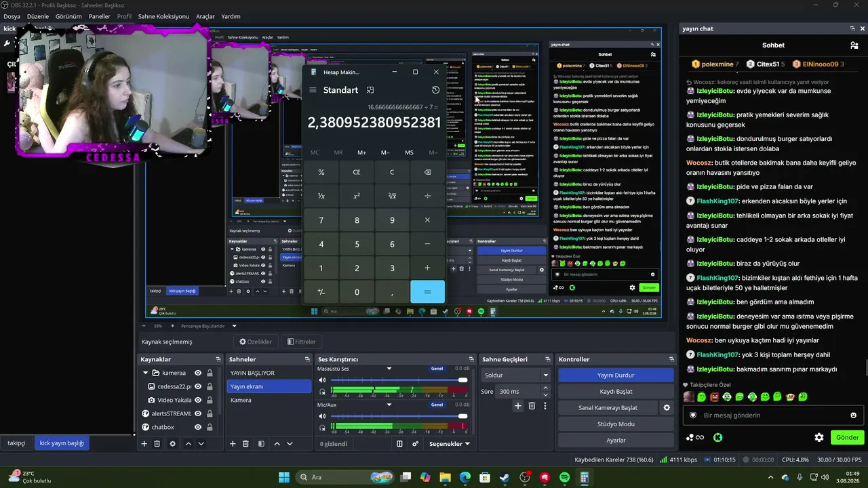Hide the cedessa22 image source

[x=198, y=386]
